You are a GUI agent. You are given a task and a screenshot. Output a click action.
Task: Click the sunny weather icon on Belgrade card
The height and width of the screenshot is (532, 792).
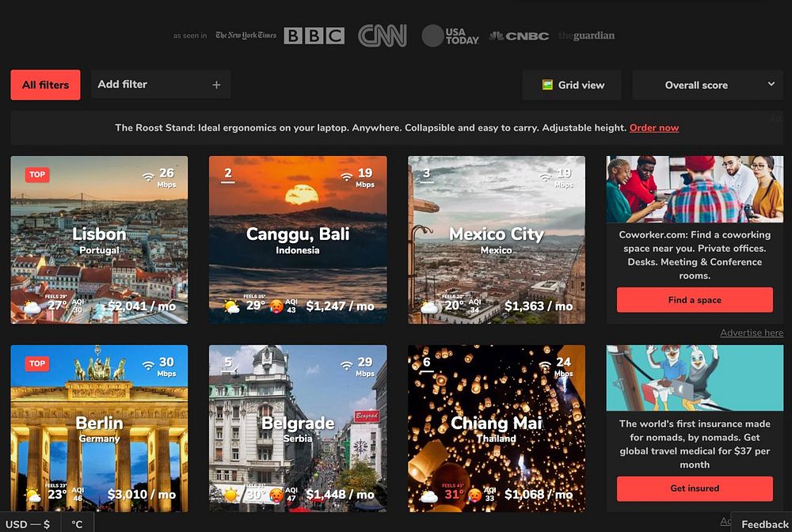[230, 495]
